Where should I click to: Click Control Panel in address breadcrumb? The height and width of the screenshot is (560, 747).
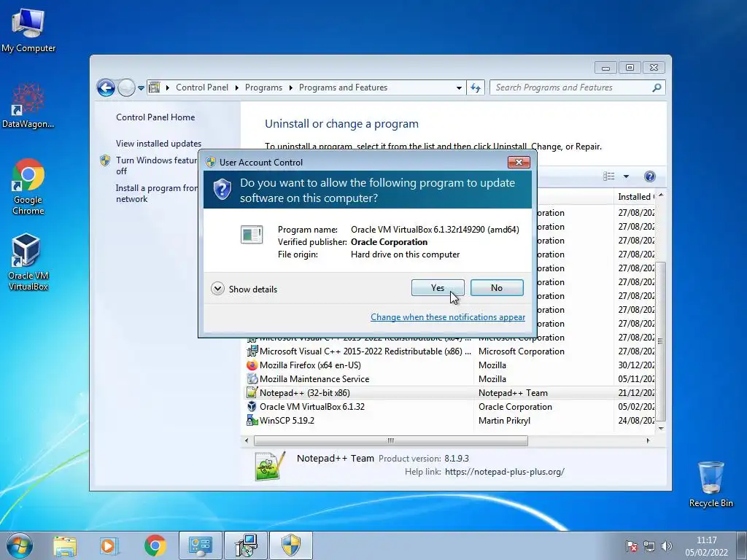point(202,87)
